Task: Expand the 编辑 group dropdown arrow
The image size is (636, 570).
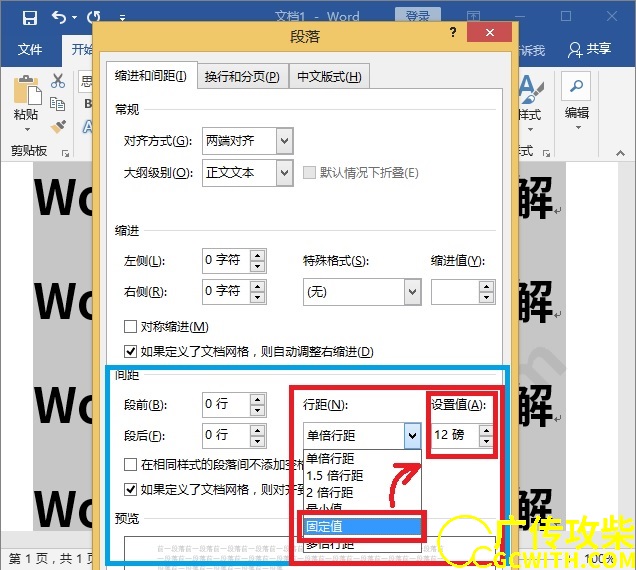Action: pyautogui.click(x=578, y=128)
